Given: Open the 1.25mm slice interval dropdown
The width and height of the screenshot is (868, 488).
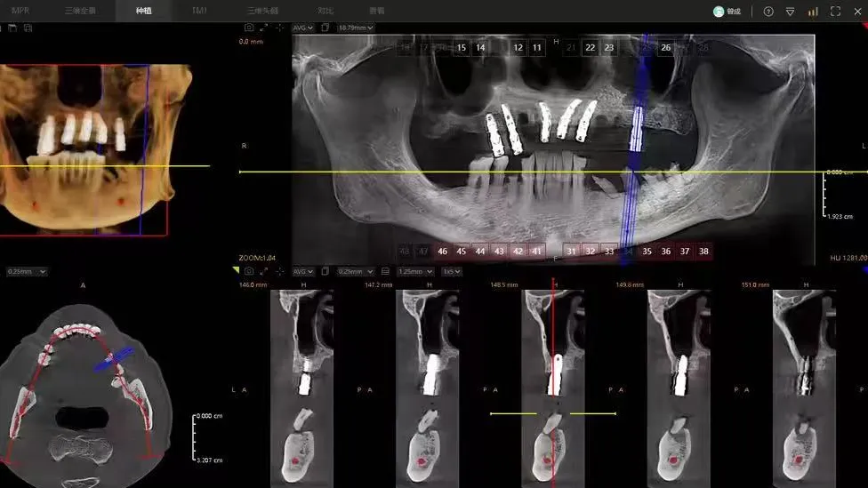Looking at the screenshot, I should (x=415, y=272).
